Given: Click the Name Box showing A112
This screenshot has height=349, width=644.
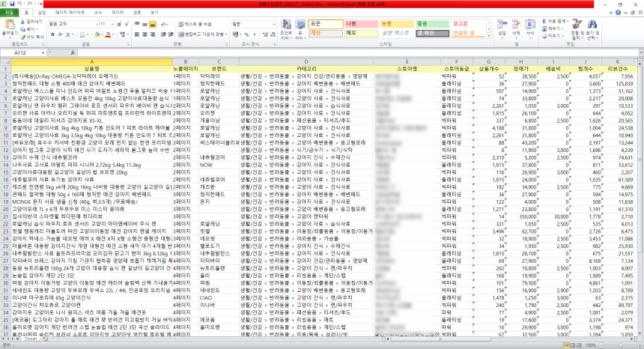Looking at the screenshot, I should 20,53.
